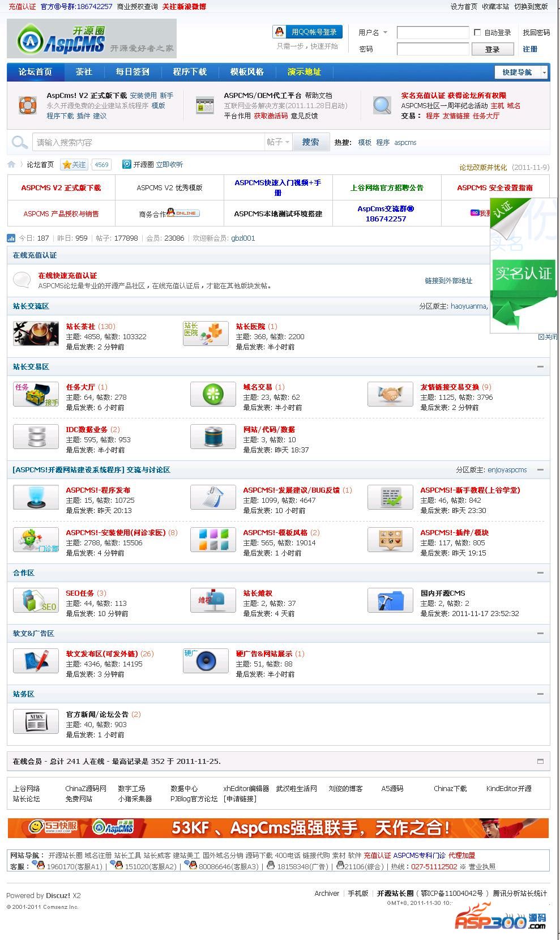The width and height of the screenshot is (560, 940).
Task: Click the 在线快速充值认证 speech bubble icon
Action: (x=22, y=280)
